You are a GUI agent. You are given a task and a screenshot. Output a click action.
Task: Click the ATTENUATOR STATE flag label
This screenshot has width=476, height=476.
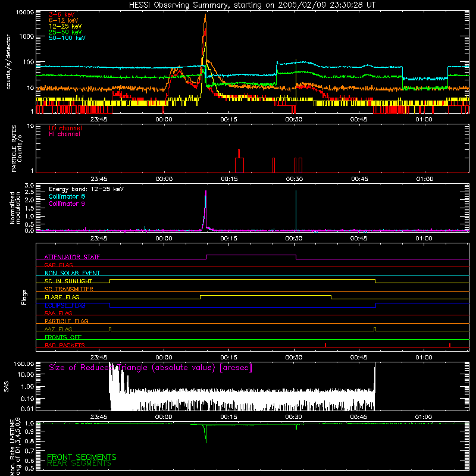coord(72,257)
